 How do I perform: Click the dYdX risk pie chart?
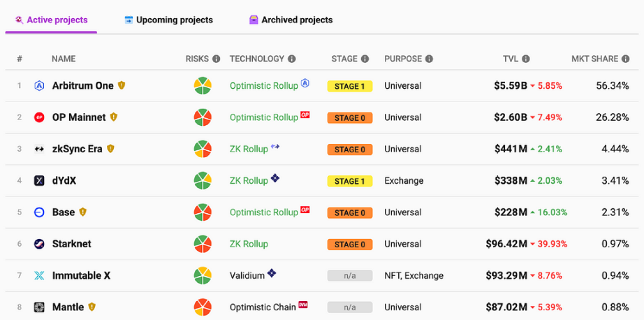203,181
